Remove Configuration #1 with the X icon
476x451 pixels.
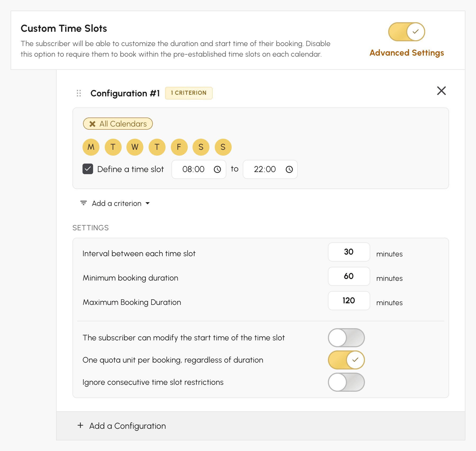coord(441,91)
